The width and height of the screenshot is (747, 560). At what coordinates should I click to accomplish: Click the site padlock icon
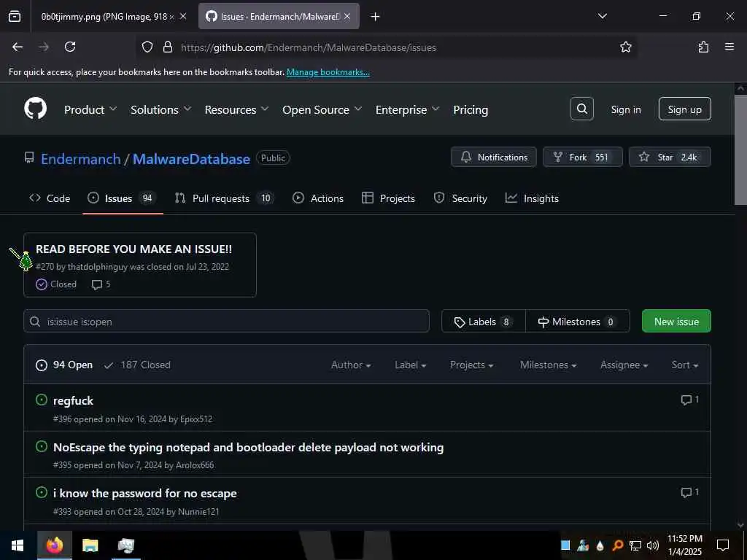pyautogui.click(x=167, y=47)
